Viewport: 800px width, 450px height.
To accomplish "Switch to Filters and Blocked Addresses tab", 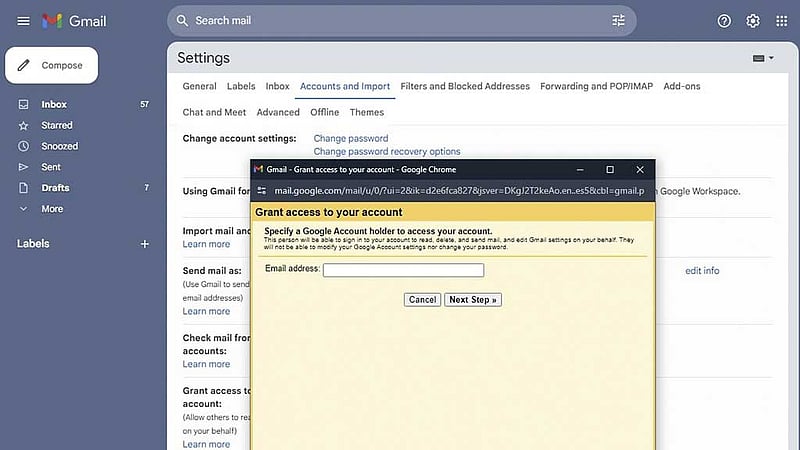I will (465, 86).
